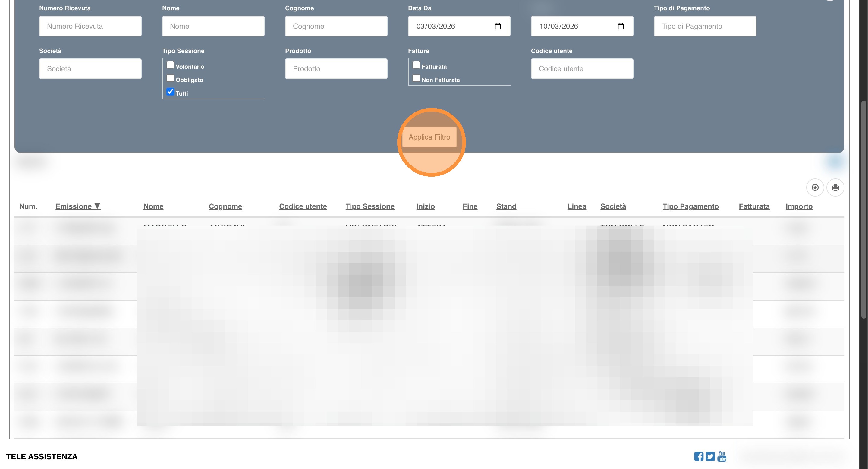Sort by Tipo Pagamento header

point(690,206)
